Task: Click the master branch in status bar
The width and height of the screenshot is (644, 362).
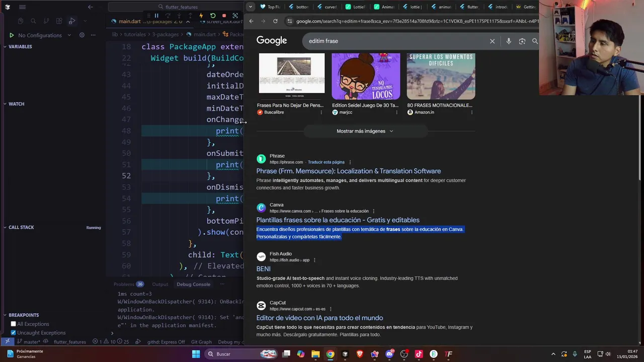Action: coord(29,342)
